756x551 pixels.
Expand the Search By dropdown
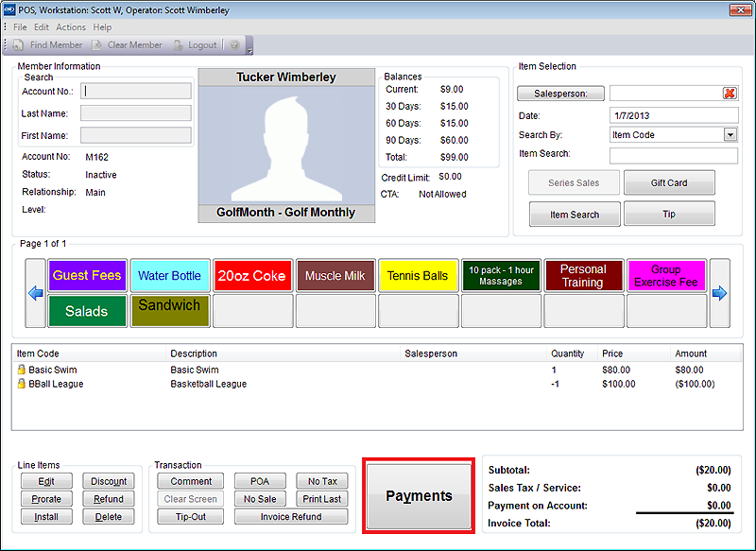pos(730,135)
